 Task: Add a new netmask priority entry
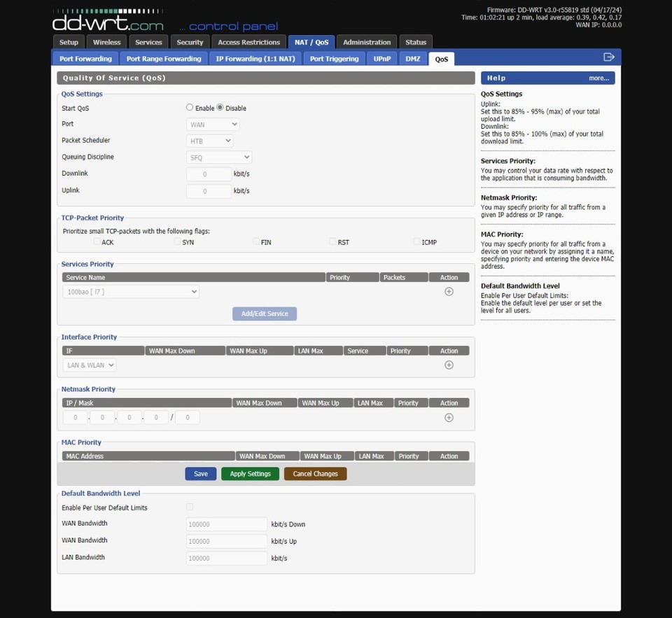coord(449,417)
